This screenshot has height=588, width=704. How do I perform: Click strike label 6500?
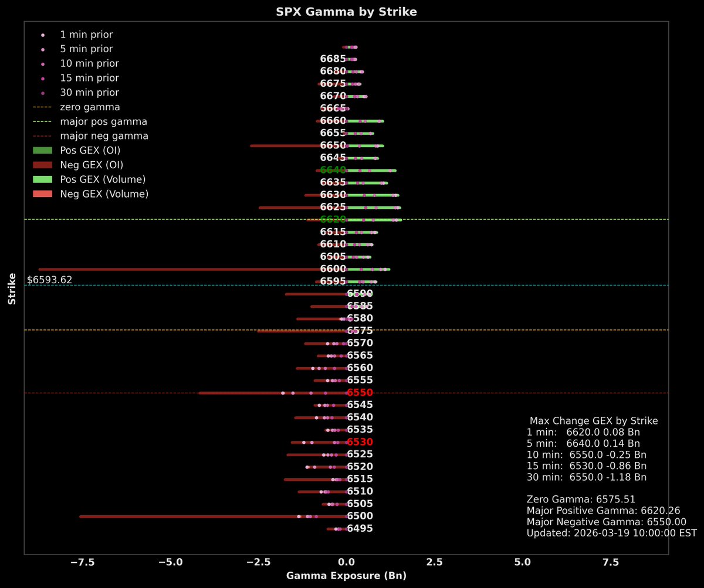[360, 516]
